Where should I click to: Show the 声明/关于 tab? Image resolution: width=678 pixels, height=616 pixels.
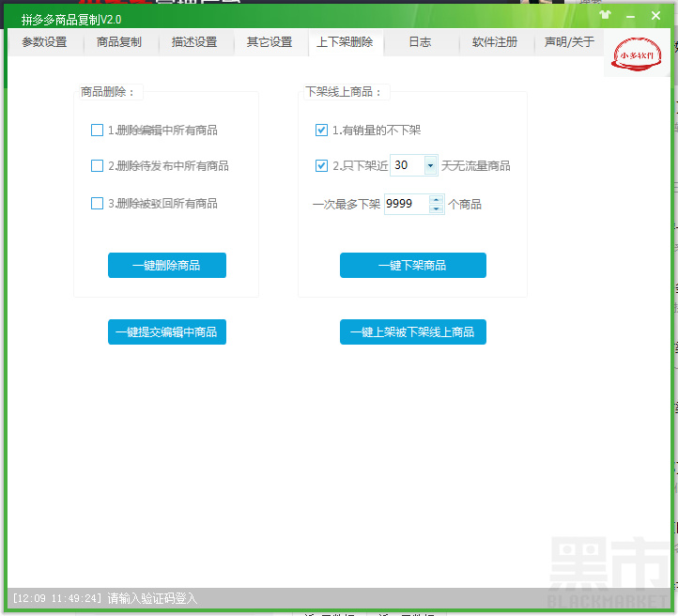pyautogui.click(x=570, y=42)
